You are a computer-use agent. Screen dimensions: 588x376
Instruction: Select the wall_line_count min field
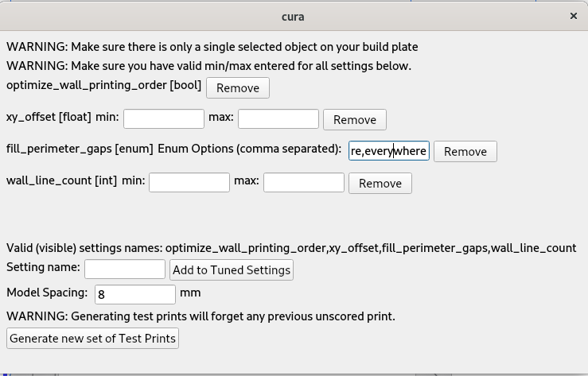pos(189,182)
